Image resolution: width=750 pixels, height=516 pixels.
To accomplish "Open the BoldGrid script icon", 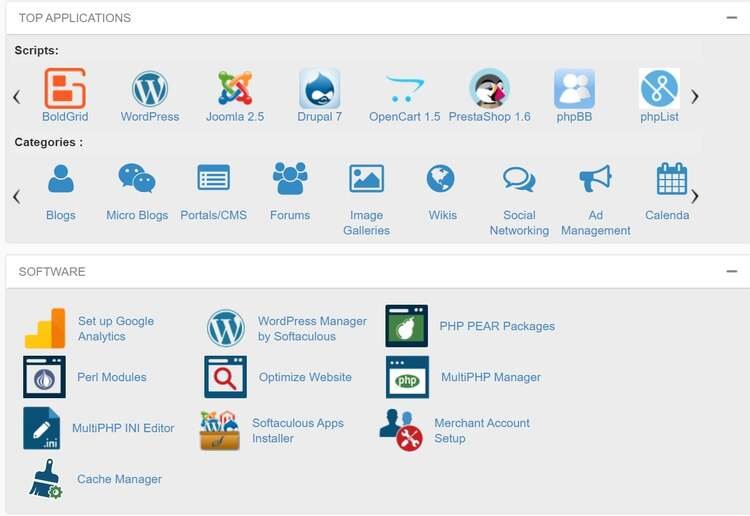I will pyautogui.click(x=65, y=88).
